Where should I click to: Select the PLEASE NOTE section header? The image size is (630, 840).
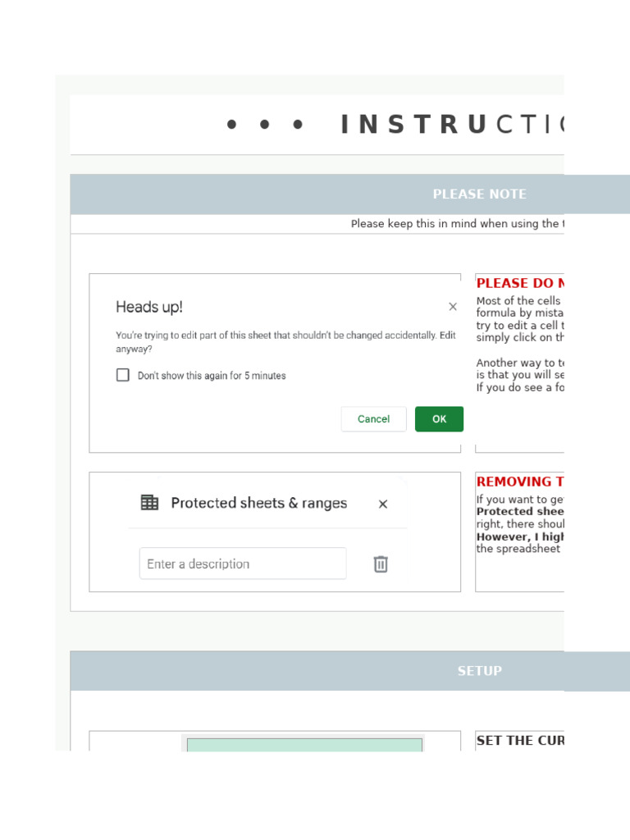[x=479, y=194]
